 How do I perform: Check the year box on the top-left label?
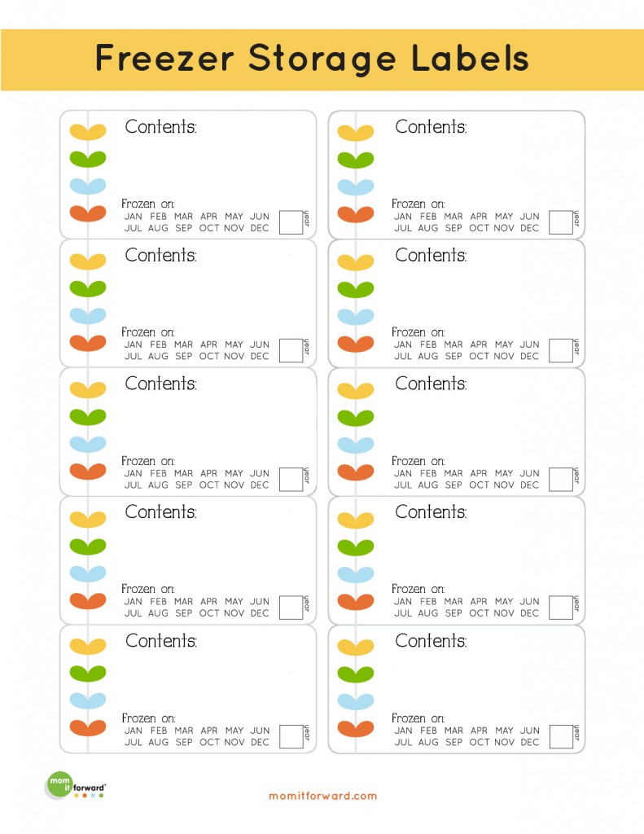pyautogui.click(x=291, y=222)
